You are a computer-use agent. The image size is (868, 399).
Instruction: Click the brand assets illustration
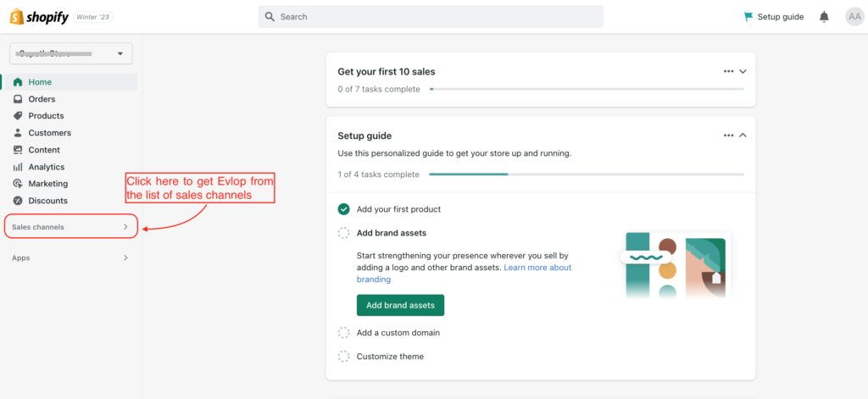(x=675, y=266)
